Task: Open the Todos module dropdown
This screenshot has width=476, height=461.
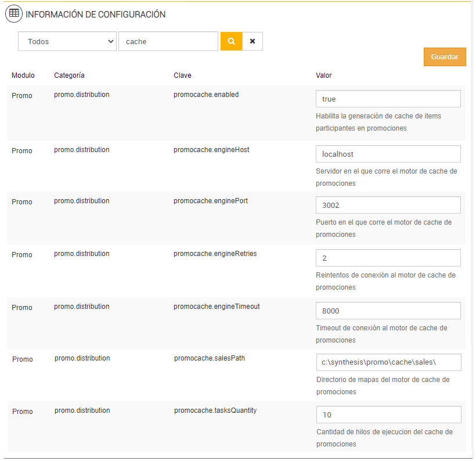Action: pos(67,41)
